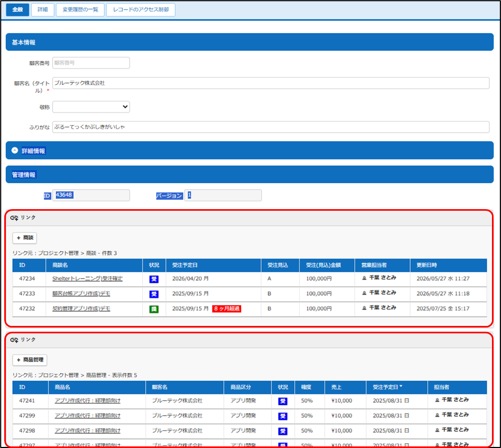Open the 詳細 tab
Image resolution: width=501 pixels, height=448 pixels.
43,10
